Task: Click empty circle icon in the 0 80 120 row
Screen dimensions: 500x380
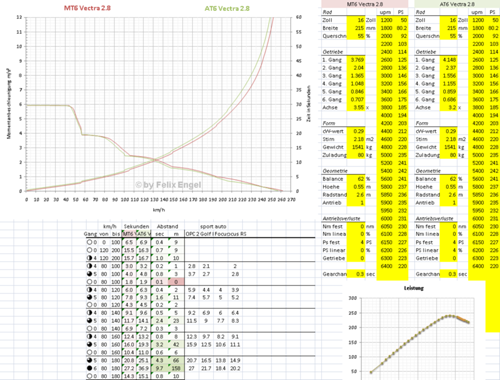Action: pos(89,305)
